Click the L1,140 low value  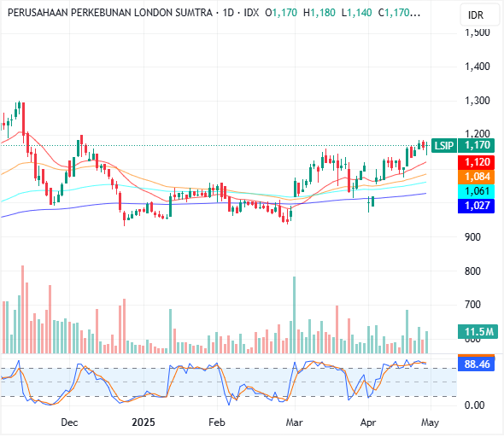[356, 13]
